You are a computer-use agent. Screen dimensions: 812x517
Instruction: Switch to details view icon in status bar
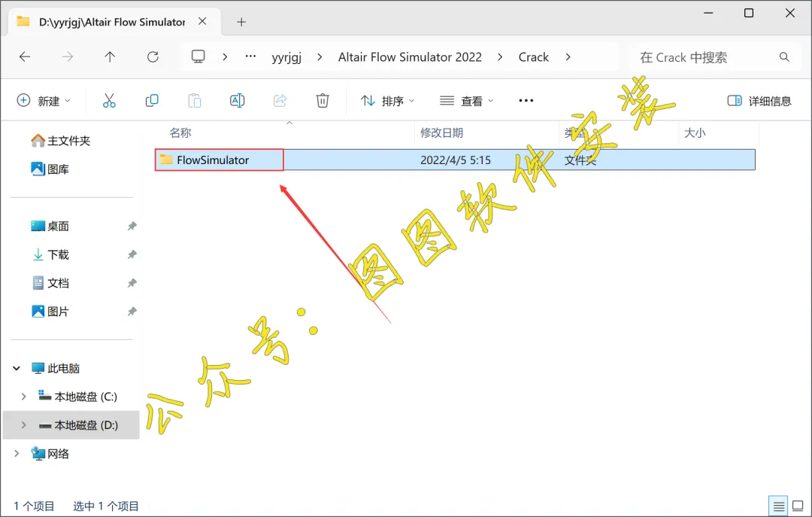[779, 506]
